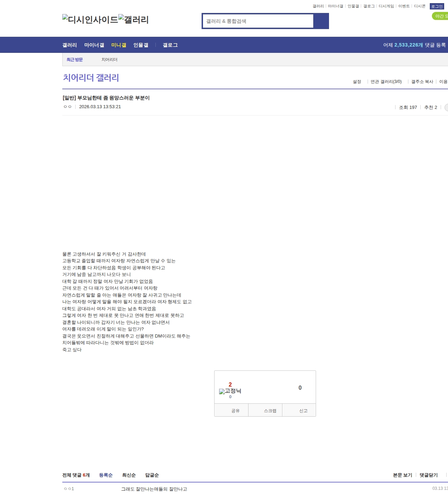Click the downvote area showing 0
The height and width of the screenshot is (500, 448).
point(300,388)
